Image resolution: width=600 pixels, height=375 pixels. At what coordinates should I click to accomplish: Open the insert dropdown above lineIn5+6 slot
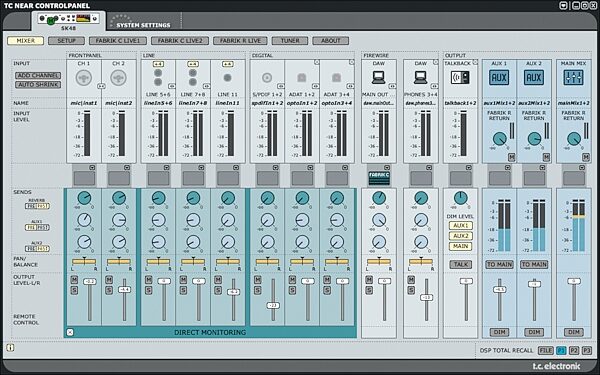pyautogui.click(x=166, y=168)
